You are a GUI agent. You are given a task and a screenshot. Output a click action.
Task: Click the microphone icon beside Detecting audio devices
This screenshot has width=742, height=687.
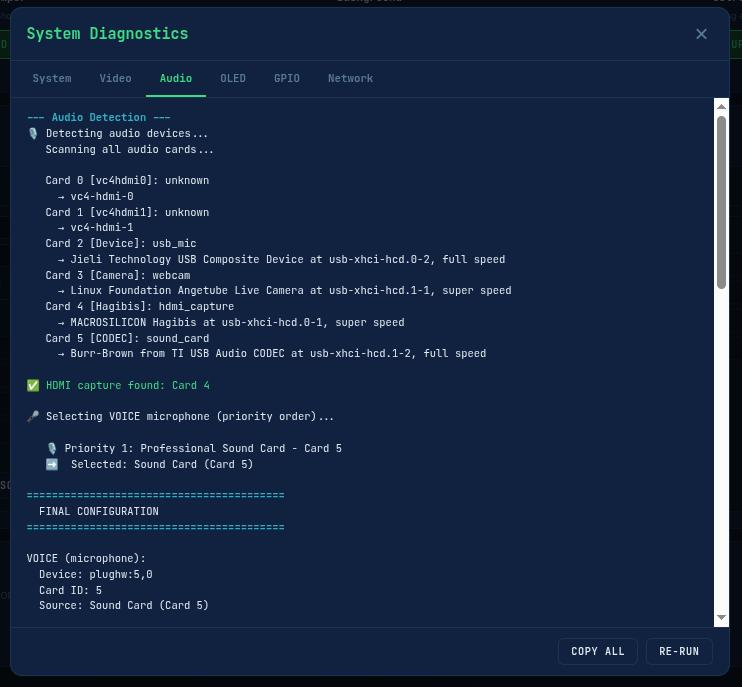click(33, 134)
